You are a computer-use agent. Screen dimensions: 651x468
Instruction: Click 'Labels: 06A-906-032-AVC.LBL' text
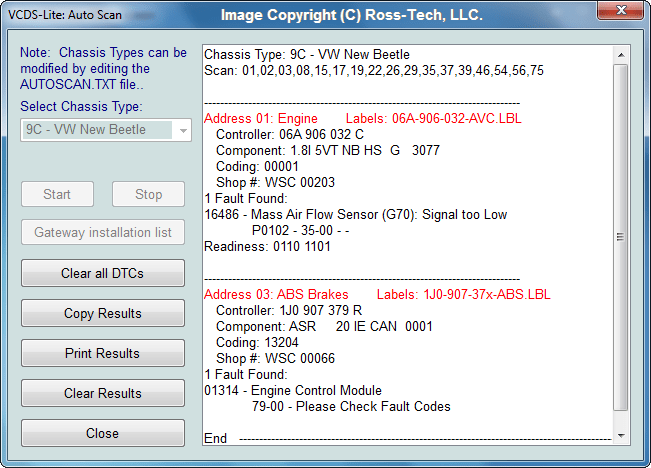tap(433, 119)
